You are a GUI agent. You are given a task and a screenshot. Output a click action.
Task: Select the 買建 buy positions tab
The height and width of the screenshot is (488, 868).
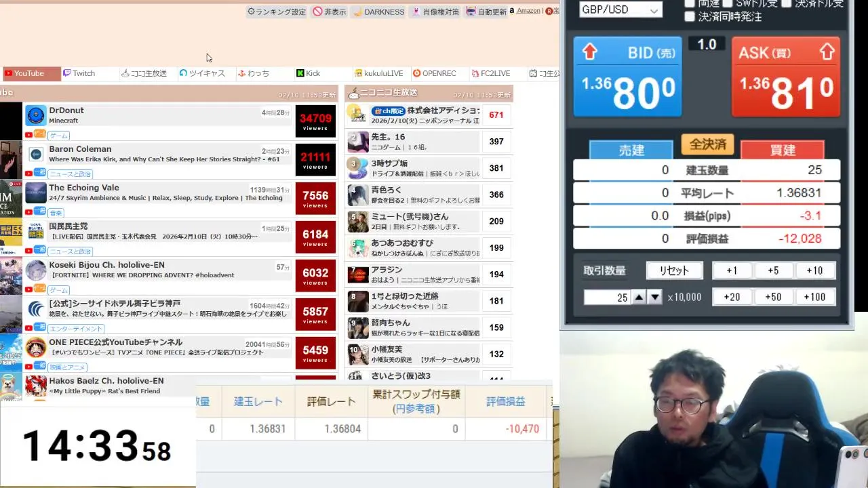(x=783, y=150)
